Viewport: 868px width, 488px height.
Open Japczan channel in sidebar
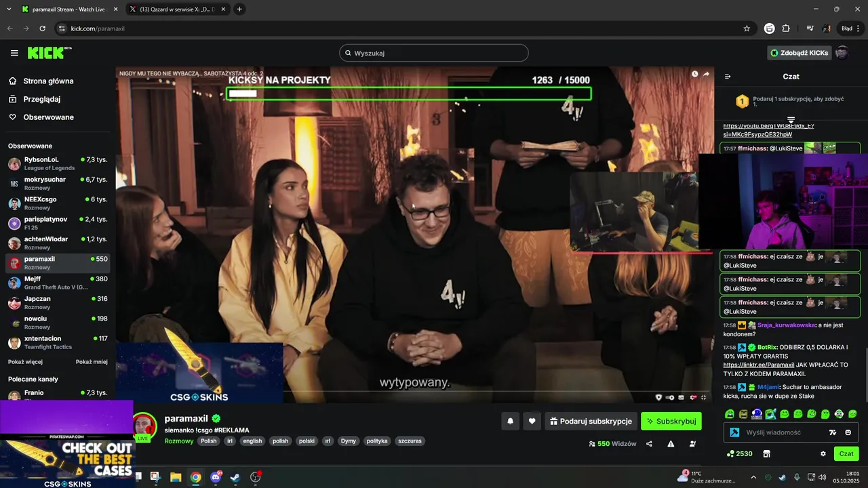click(x=58, y=303)
